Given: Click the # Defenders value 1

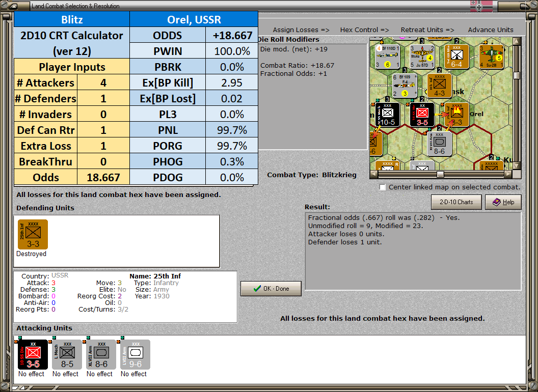Looking at the screenshot, I should 103,98.
